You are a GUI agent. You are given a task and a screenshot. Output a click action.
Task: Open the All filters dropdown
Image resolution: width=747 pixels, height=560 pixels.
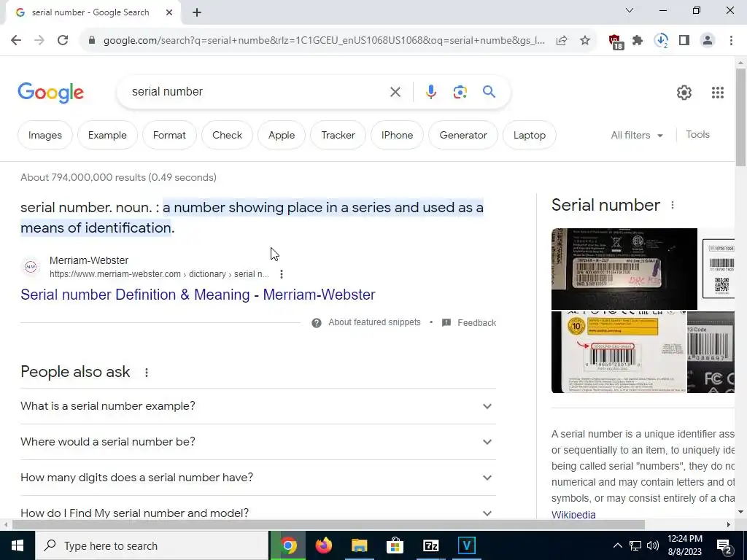click(x=637, y=135)
